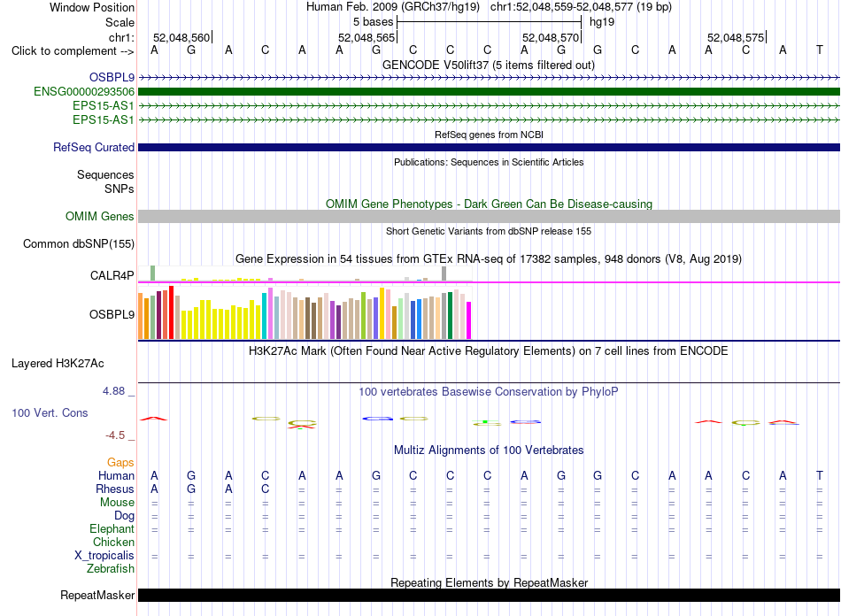Viewport: 841px width, 616px height.
Task: Click the T base in the complement row
Action: coord(820,50)
